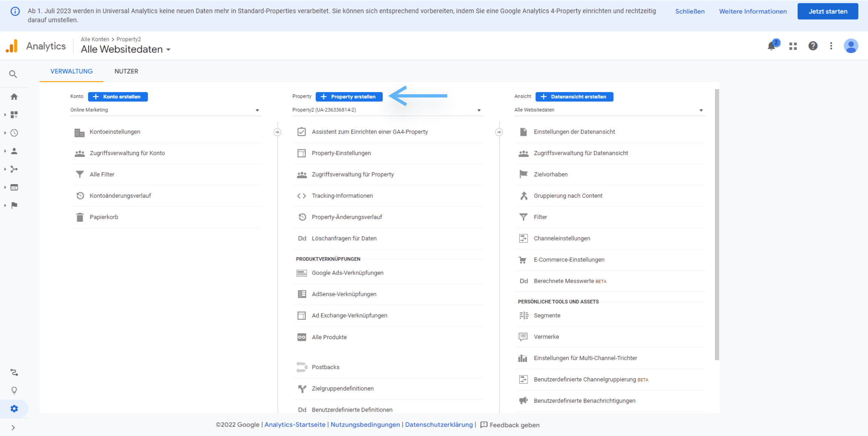Expand the customization section arrow in sidebar

coord(5,115)
